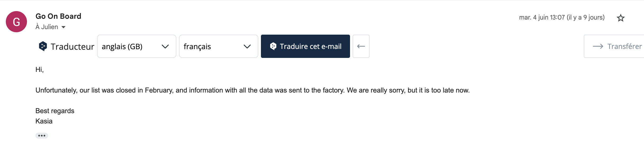644x147 pixels.
Task: Click the chevron of the français selector
Action: [x=247, y=47]
